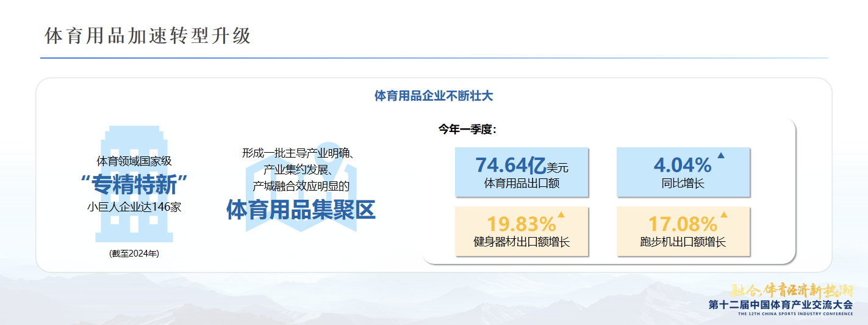Click the text 小巨人企业达146家

(x=134, y=206)
